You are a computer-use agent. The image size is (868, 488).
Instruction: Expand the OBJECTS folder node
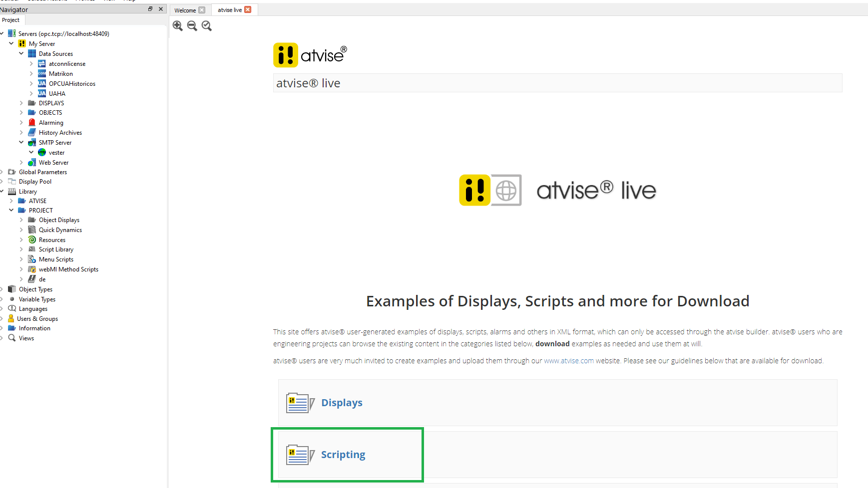(21, 112)
